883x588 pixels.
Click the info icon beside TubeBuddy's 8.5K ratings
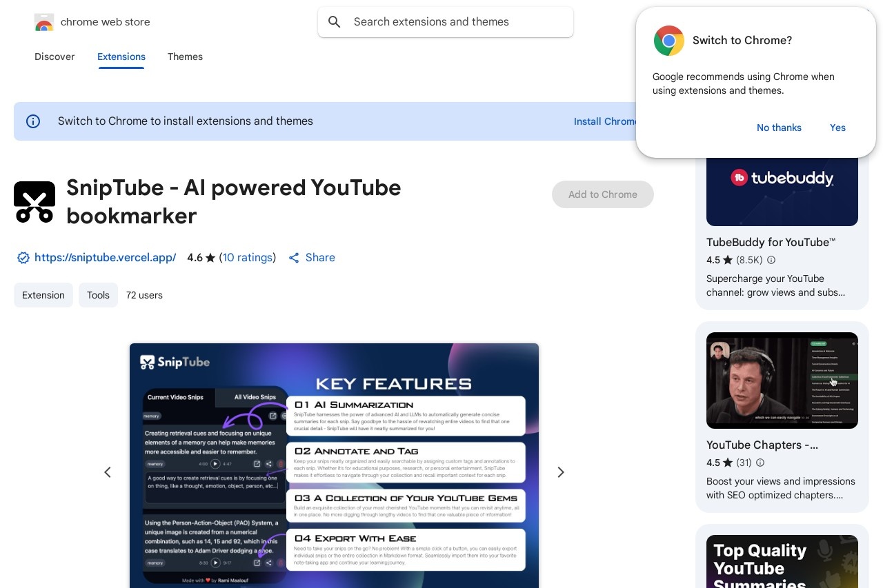pos(771,261)
